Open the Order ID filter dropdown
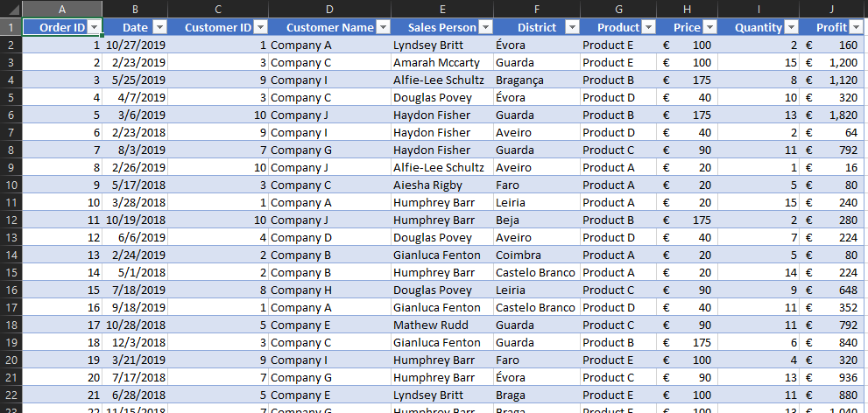 coord(95,28)
